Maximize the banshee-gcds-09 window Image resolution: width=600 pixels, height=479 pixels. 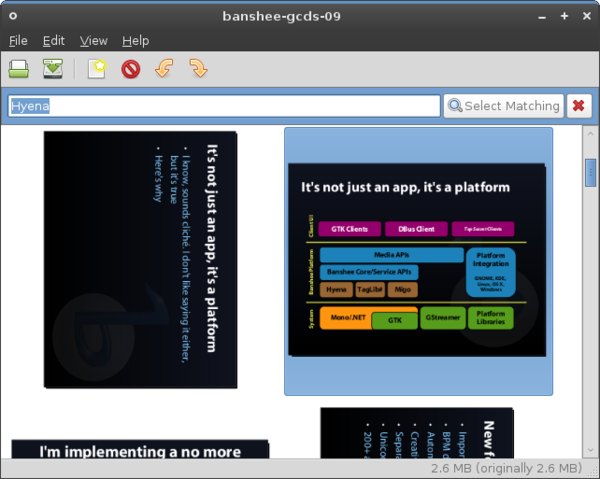pyautogui.click(x=564, y=16)
